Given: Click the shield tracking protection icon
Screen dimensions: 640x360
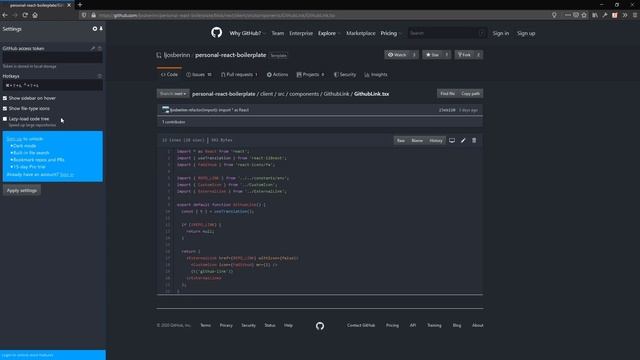Looking at the screenshot, I should pyautogui.click(x=84, y=15).
